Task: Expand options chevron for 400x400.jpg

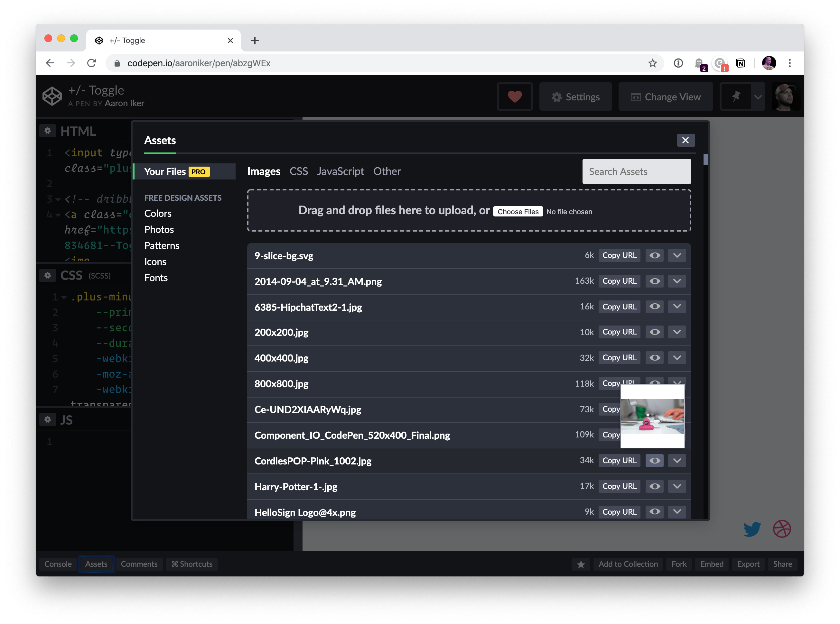Action: pyautogui.click(x=677, y=358)
